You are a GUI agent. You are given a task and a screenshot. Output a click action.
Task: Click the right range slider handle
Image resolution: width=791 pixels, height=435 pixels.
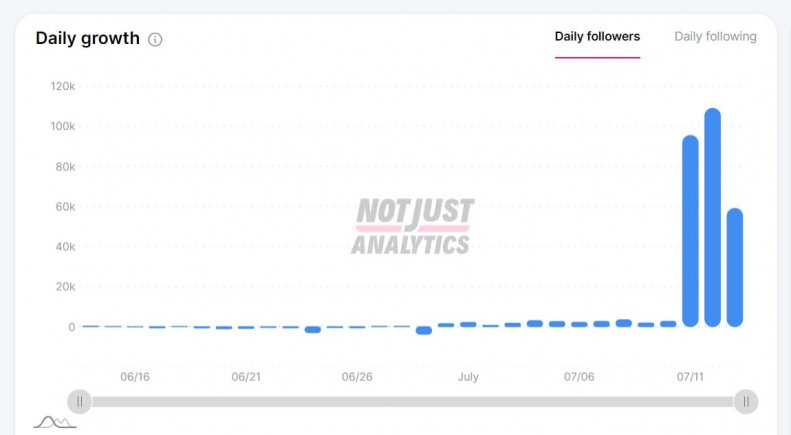tap(745, 402)
